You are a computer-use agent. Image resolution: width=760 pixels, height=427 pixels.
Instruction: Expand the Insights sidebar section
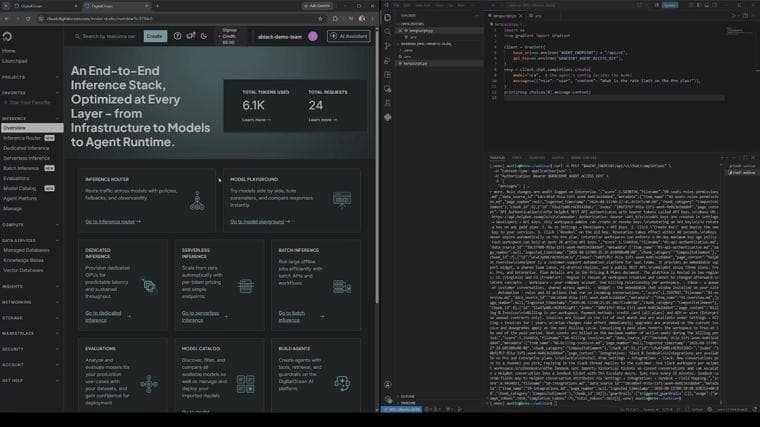click(x=31, y=286)
